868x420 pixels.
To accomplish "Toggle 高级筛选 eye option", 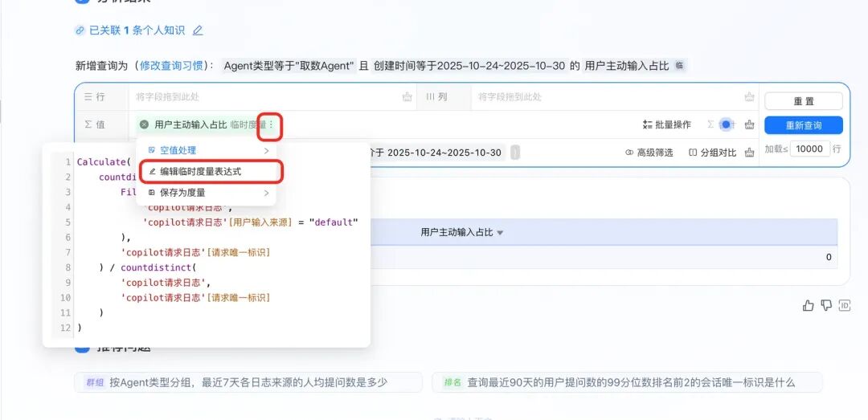I will pyautogui.click(x=649, y=153).
